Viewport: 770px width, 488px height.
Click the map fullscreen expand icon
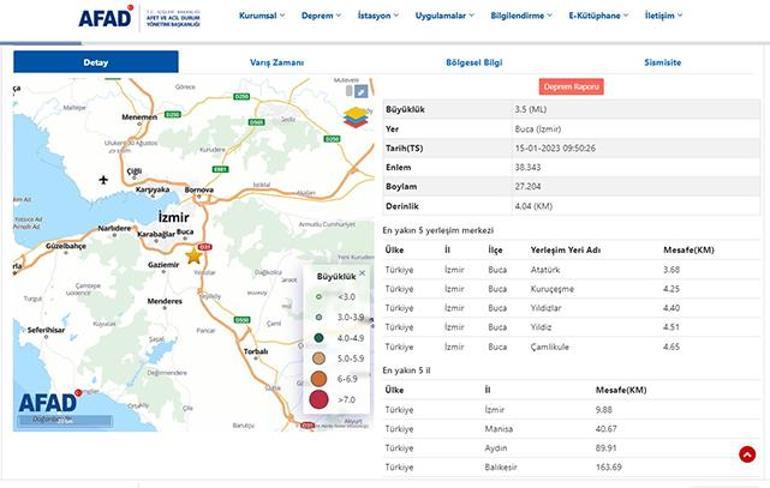pos(361,91)
